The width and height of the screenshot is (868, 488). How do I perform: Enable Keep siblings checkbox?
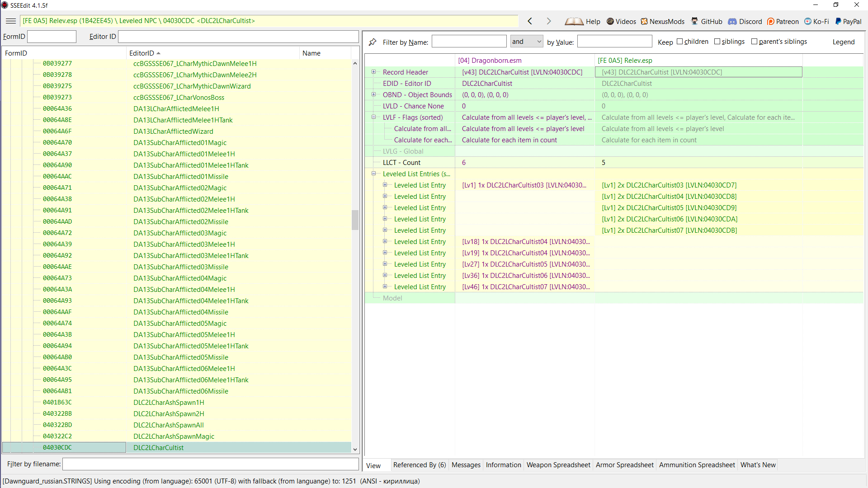[x=717, y=42]
